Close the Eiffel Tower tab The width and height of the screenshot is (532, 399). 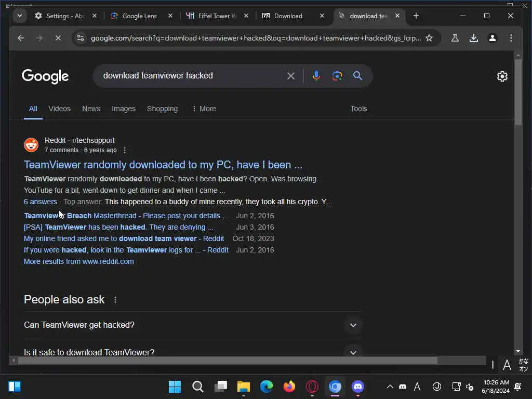click(x=246, y=16)
